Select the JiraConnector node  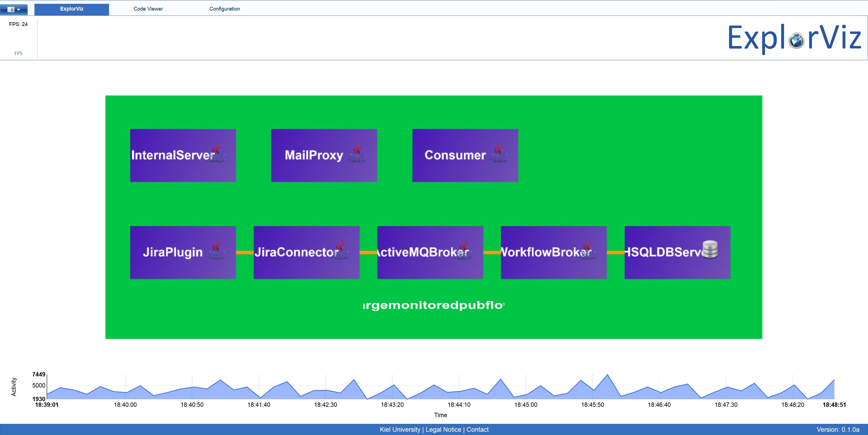307,252
